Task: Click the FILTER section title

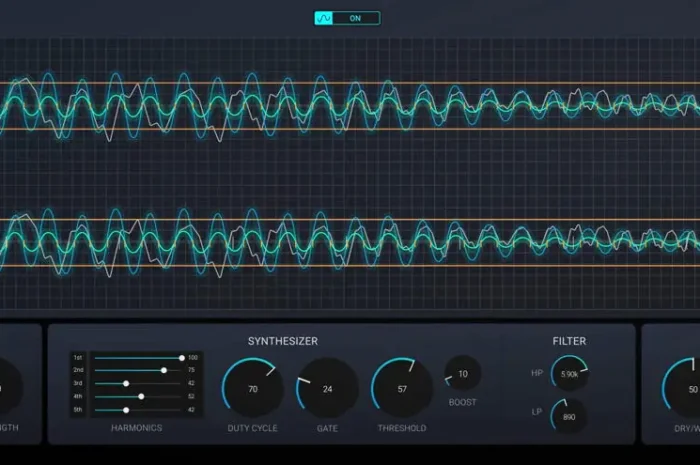Action: (x=569, y=341)
